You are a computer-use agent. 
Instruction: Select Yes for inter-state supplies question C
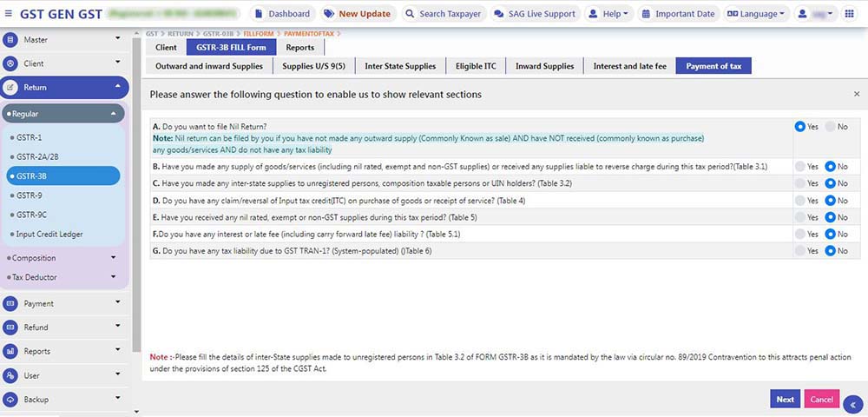coord(800,183)
